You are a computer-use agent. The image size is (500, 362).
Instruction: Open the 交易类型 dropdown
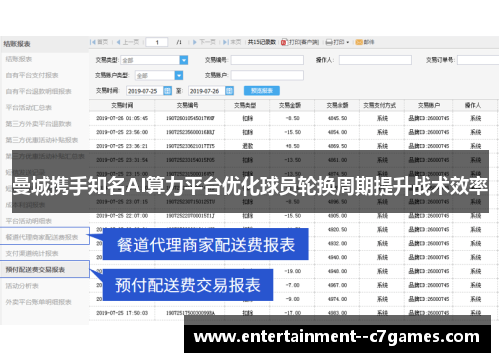tap(184, 60)
